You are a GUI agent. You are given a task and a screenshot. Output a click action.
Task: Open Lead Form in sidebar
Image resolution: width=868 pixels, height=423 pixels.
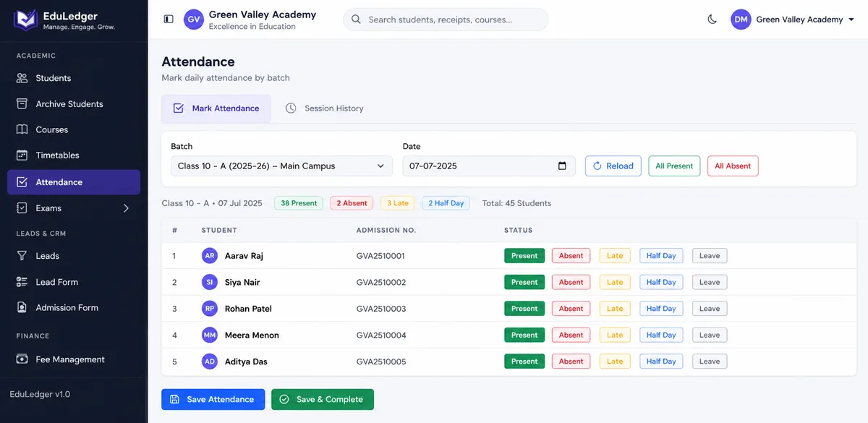[x=74, y=282]
